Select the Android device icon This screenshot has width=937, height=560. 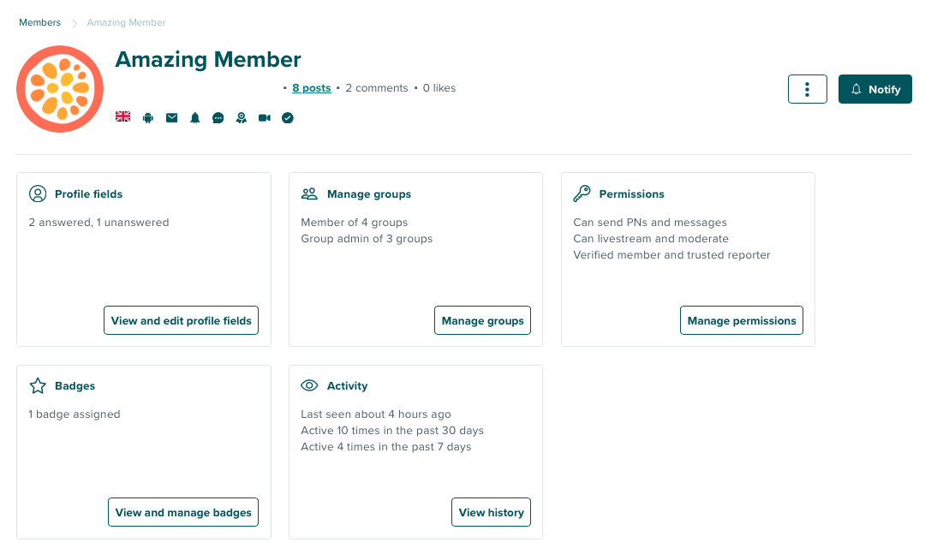point(147,117)
